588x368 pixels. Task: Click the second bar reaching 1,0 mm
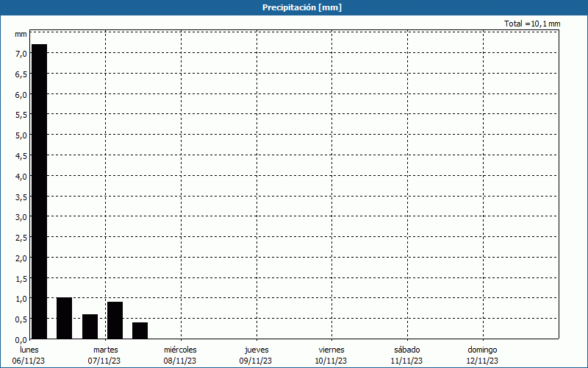tap(64, 318)
